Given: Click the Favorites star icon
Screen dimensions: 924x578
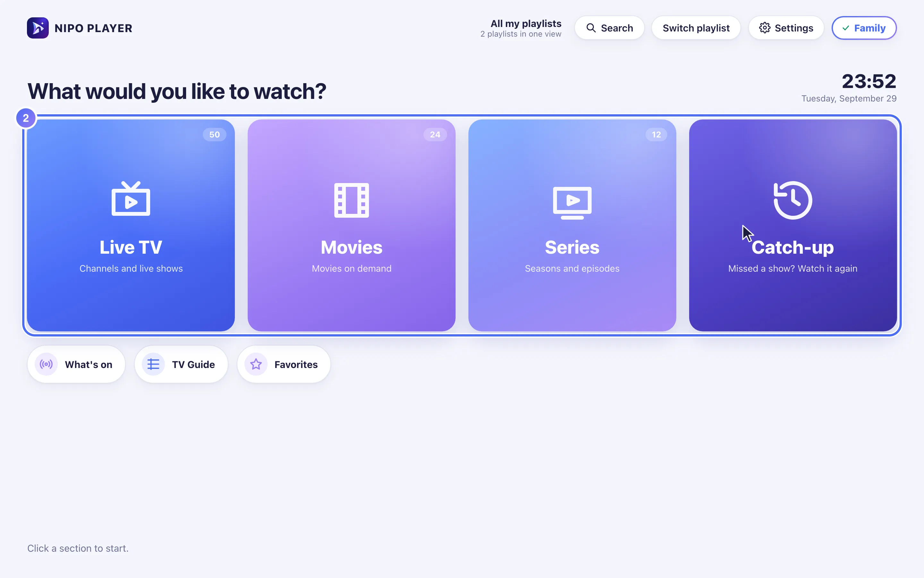Looking at the screenshot, I should click(x=256, y=364).
